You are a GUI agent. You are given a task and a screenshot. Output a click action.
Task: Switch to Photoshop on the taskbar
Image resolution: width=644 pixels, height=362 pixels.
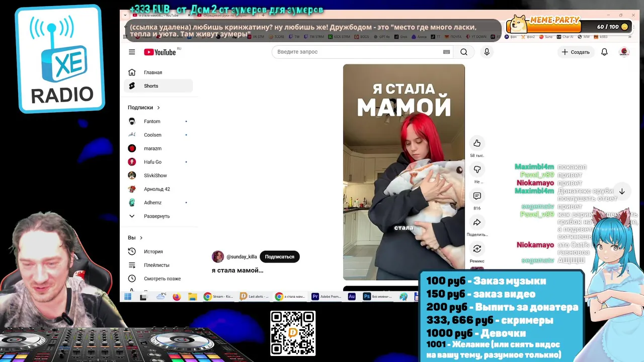(x=378, y=297)
